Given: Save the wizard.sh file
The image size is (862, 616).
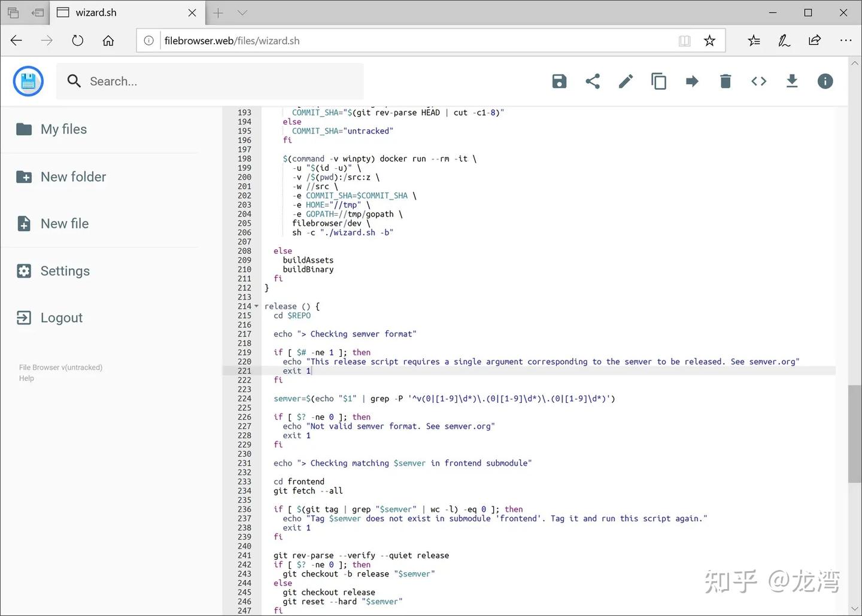Looking at the screenshot, I should click(x=559, y=81).
